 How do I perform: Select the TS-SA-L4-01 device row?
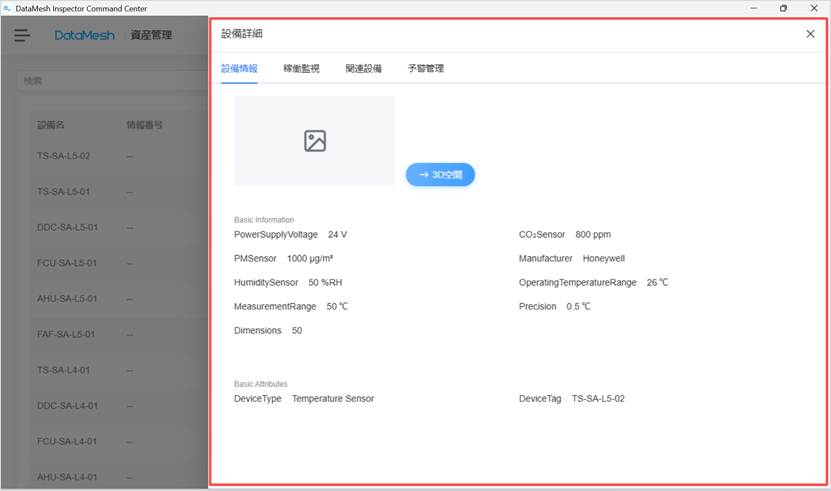64,370
